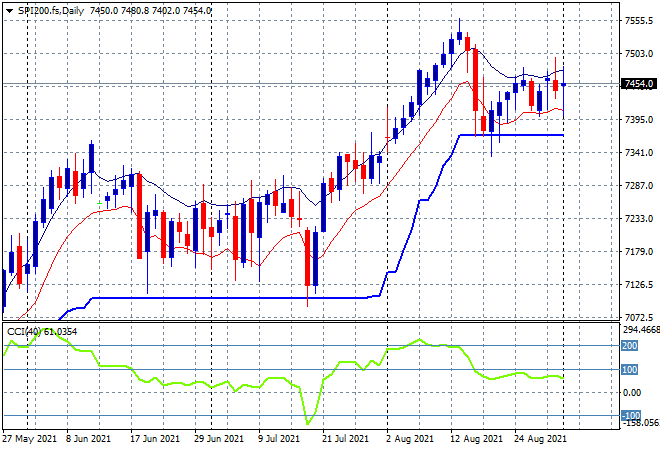Click the 7126.5 price axis label

pyautogui.click(x=639, y=285)
